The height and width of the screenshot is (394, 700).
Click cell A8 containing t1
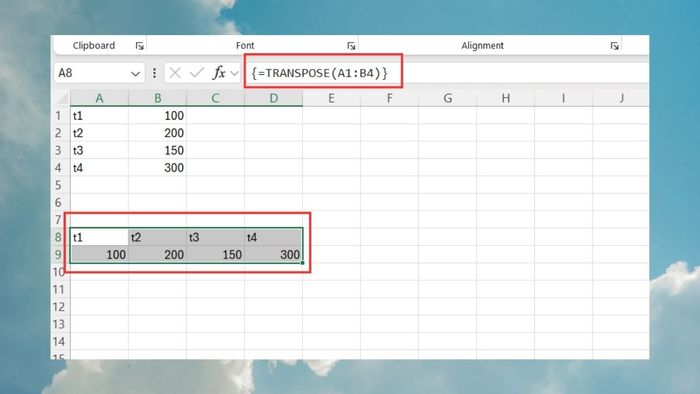(x=99, y=237)
